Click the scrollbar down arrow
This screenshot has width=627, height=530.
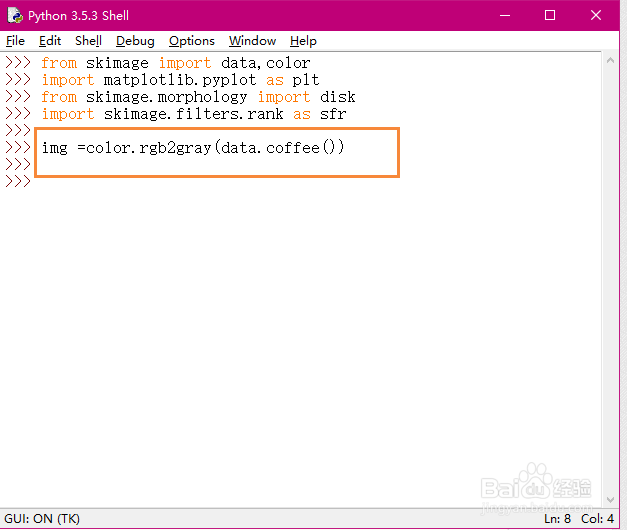click(610, 500)
